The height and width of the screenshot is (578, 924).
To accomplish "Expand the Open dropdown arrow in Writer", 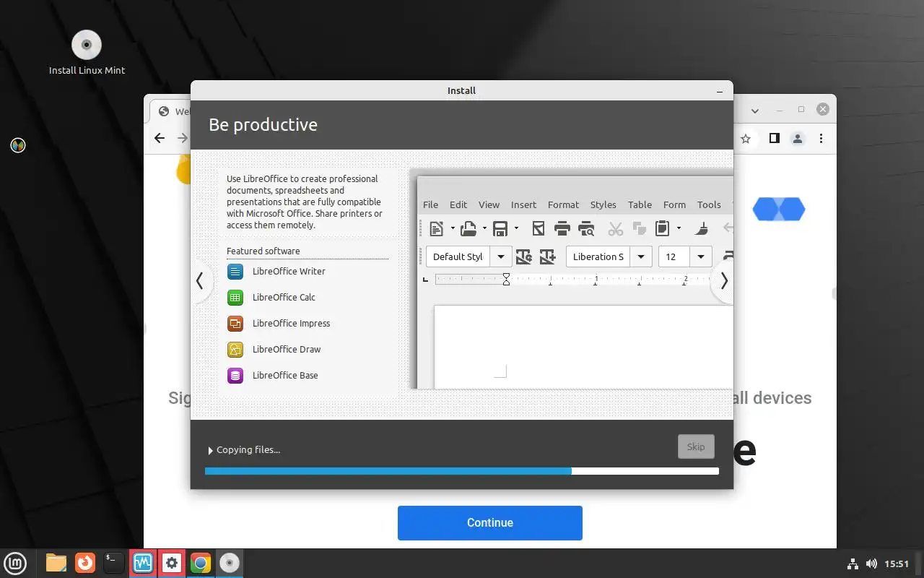I will click(x=484, y=229).
